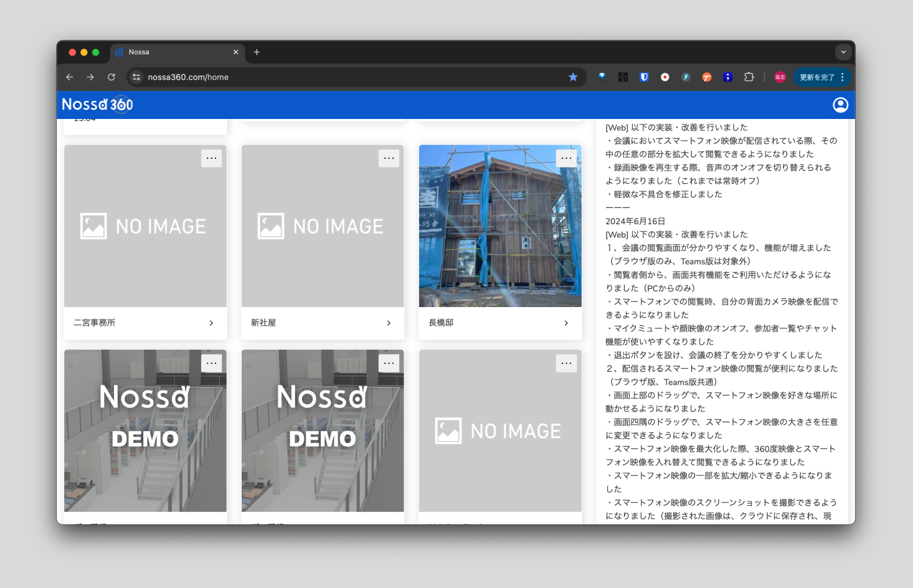Click the 更新を完了 button

pos(816,77)
